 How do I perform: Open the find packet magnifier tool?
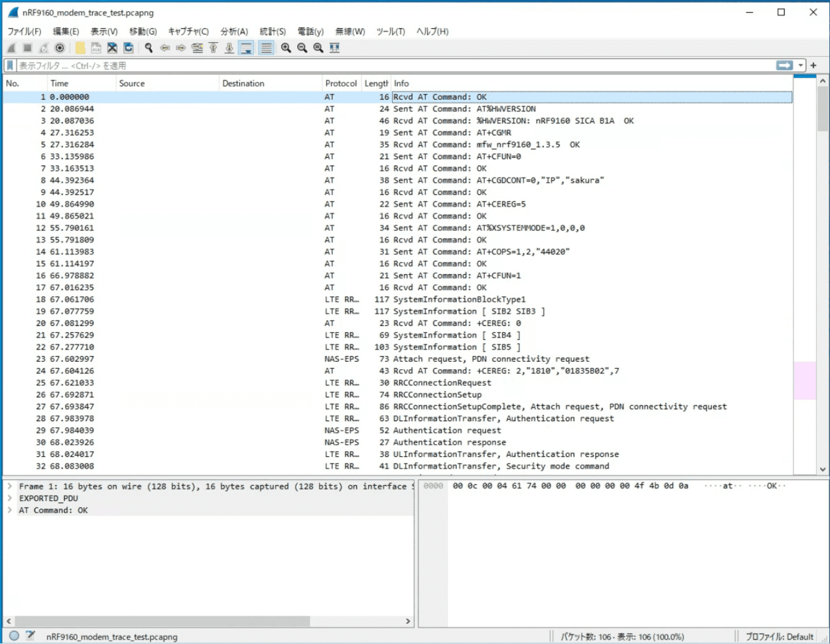[149, 48]
